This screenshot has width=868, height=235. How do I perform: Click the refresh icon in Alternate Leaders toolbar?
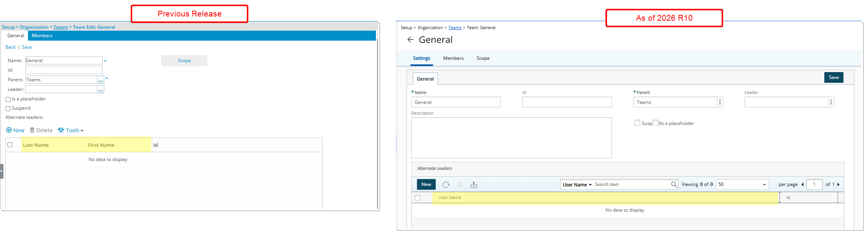[446, 185]
